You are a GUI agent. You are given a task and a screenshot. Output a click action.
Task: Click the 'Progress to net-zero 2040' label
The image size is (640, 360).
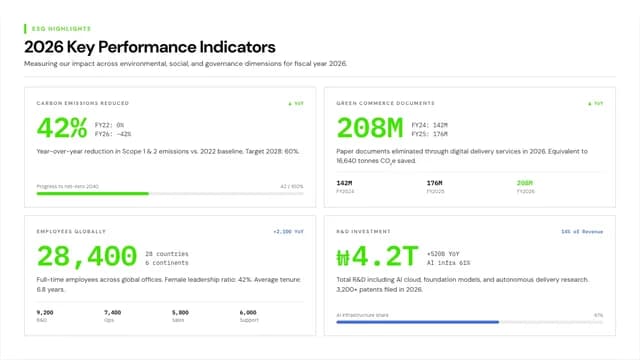pyautogui.click(x=67, y=186)
